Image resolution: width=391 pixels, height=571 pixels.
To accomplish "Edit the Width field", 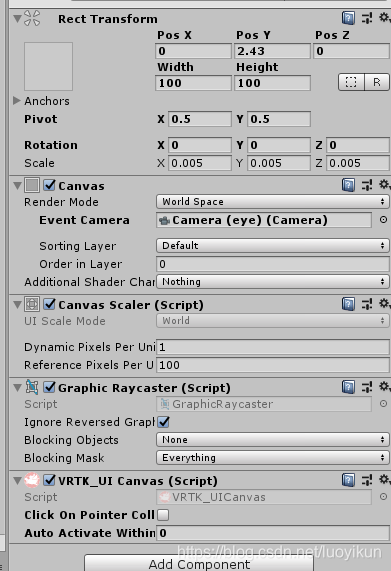I will tap(193, 83).
